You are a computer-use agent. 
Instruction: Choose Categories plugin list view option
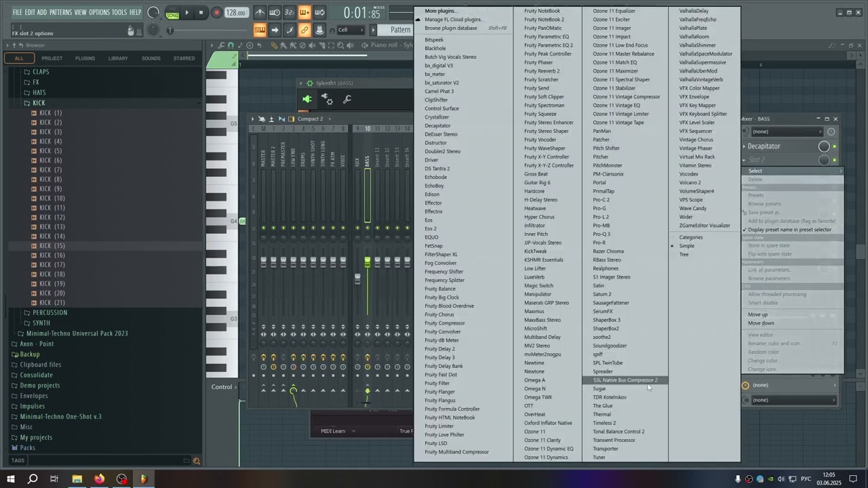[691, 237]
